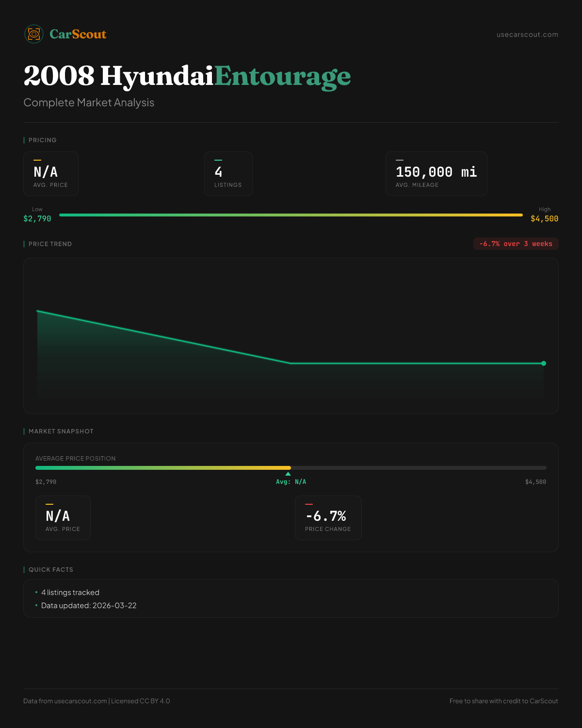Click the CarScout eye logo icon
The height and width of the screenshot is (728, 582).
(x=34, y=34)
